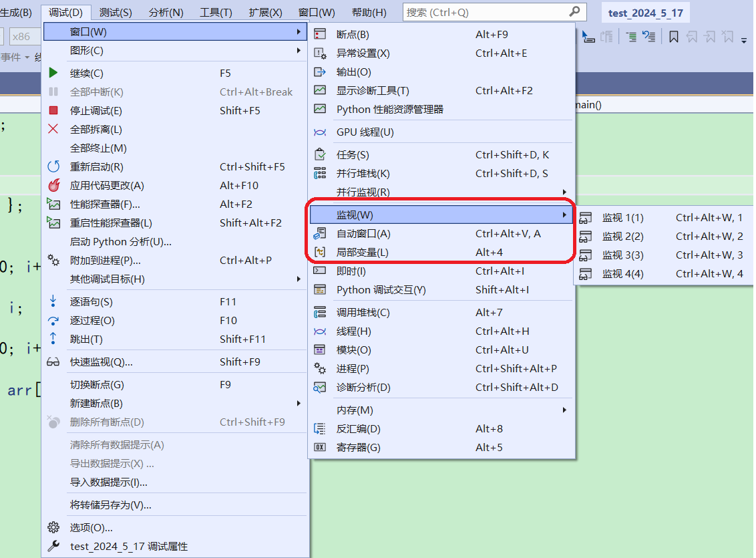Viewport: 756px width, 558px height.
Task: Select 监视 4(4) watch window
Action: pos(664,274)
